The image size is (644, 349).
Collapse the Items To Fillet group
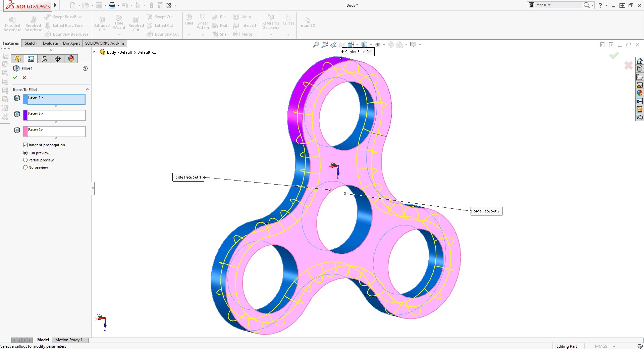click(x=87, y=89)
